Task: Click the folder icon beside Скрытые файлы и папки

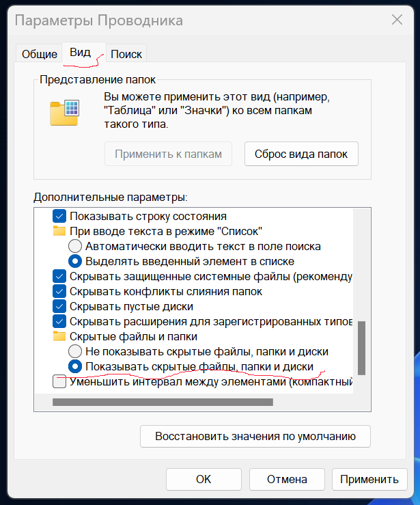Action: tap(59, 336)
